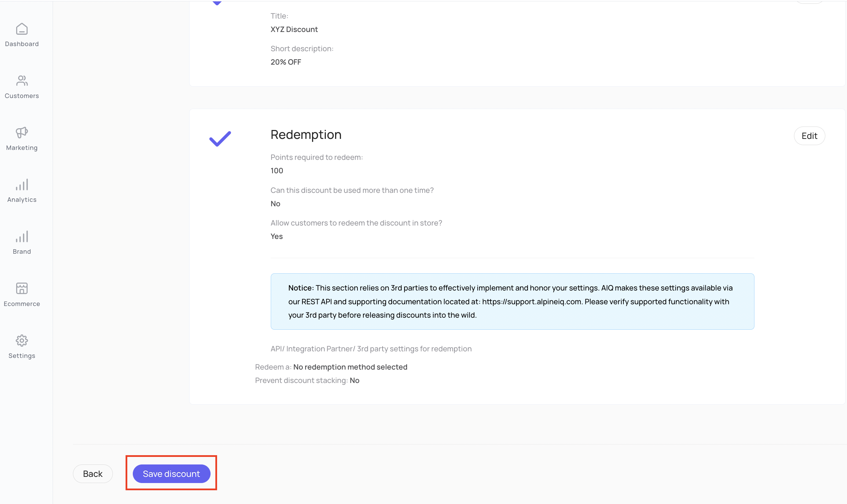Open the Customers people icon
Viewport: 847px width, 504px height.
click(x=22, y=81)
